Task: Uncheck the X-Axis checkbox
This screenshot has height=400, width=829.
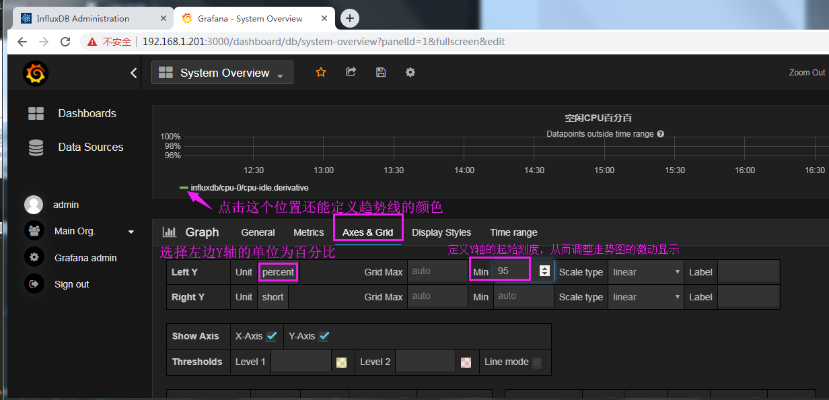Action: pos(272,336)
